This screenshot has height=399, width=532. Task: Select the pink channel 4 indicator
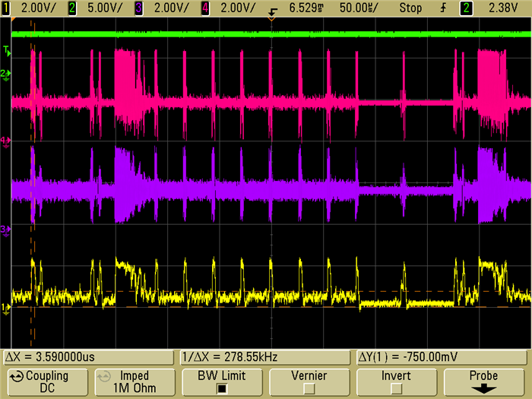click(x=205, y=8)
